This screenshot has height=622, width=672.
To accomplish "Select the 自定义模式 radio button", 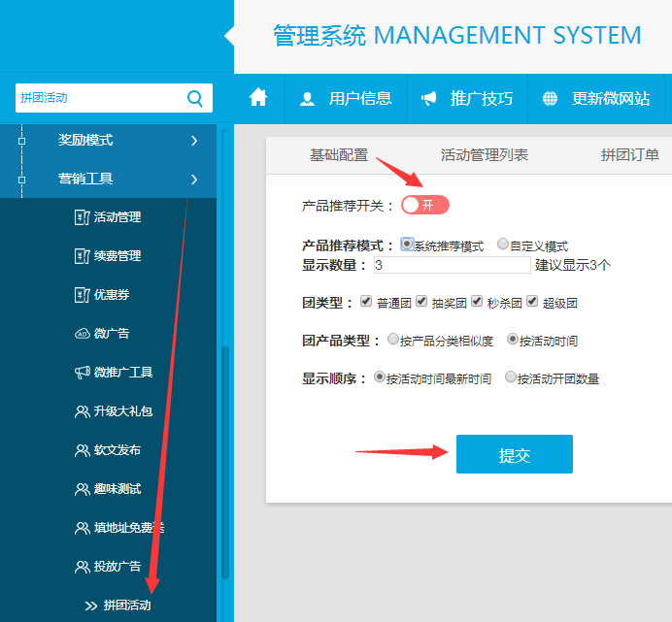I will click(503, 245).
